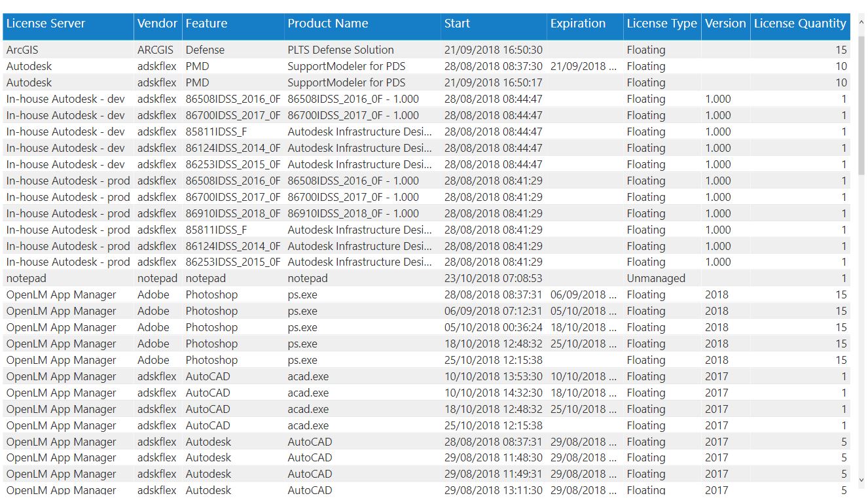Select the 23/10/2018 07:08:53 start cell
The image size is (868, 498).
pyautogui.click(x=493, y=279)
